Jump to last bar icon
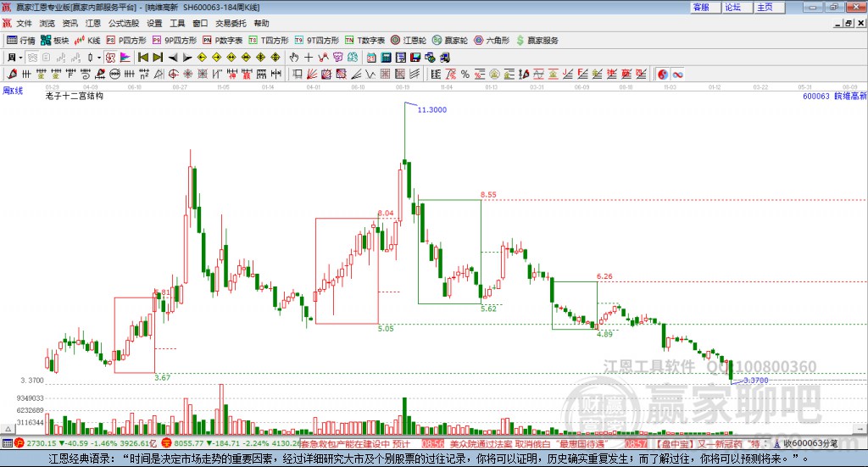The width and height of the screenshot is (868, 467). click(x=158, y=58)
